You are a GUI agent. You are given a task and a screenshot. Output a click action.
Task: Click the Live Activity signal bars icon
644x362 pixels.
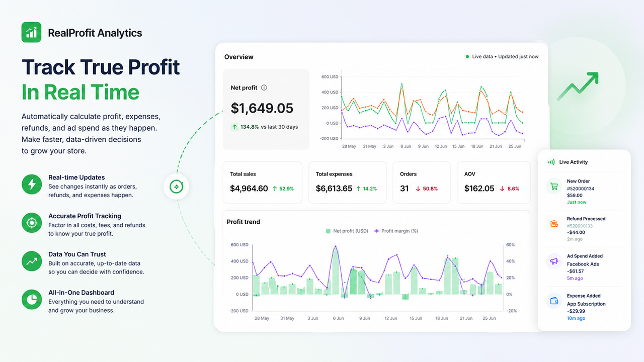(x=551, y=162)
